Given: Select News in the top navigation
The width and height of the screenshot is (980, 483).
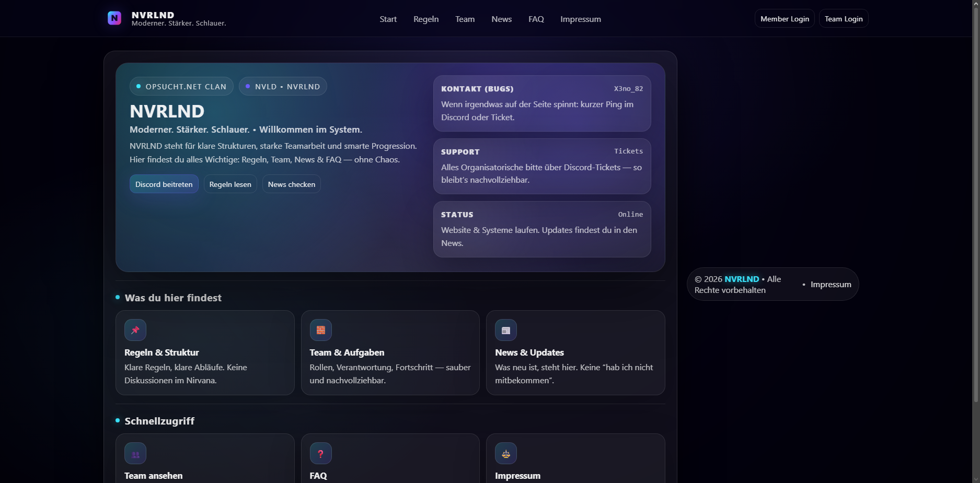Looking at the screenshot, I should point(501,19).
